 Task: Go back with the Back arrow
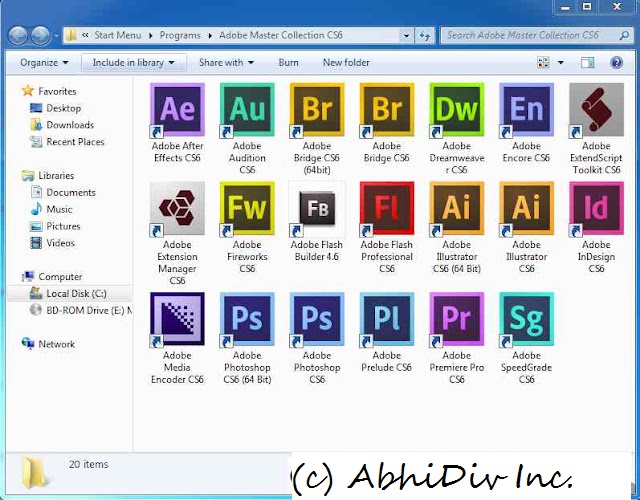18,36
